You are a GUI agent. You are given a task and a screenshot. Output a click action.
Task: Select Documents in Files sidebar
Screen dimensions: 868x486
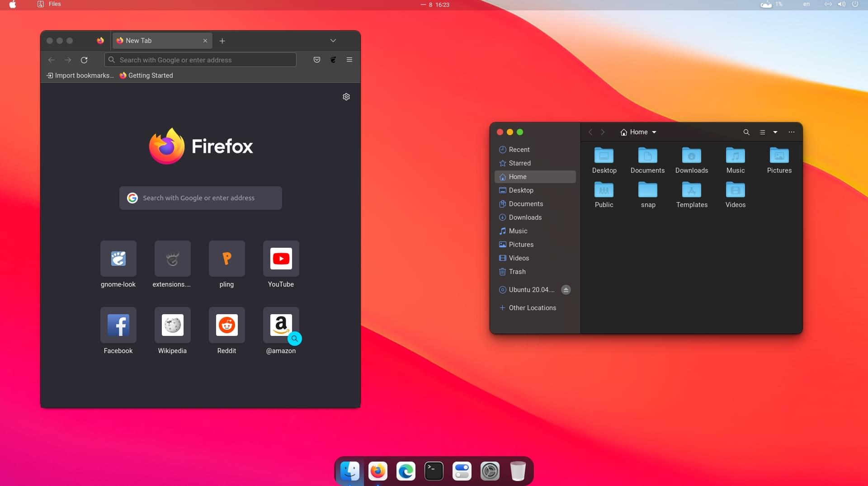pyautogui.click(x=535, y=204)
